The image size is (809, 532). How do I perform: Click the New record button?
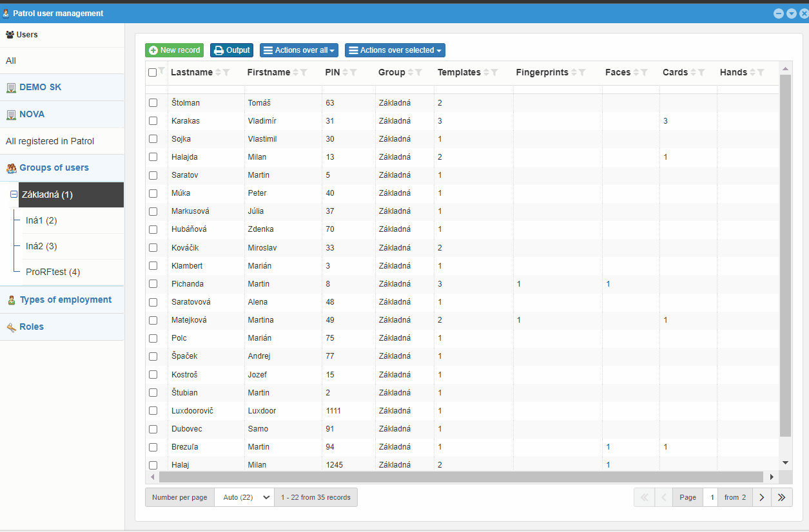(174, 50)
